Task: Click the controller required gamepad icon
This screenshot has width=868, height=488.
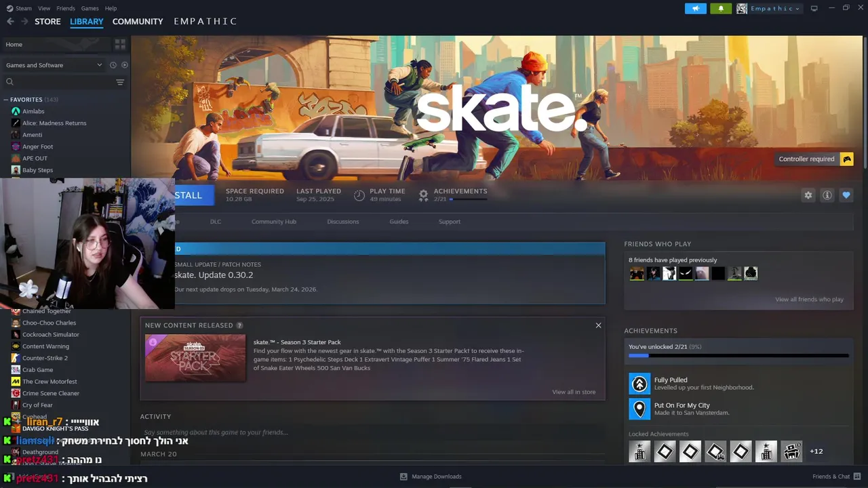Action: tap(847, 159)
